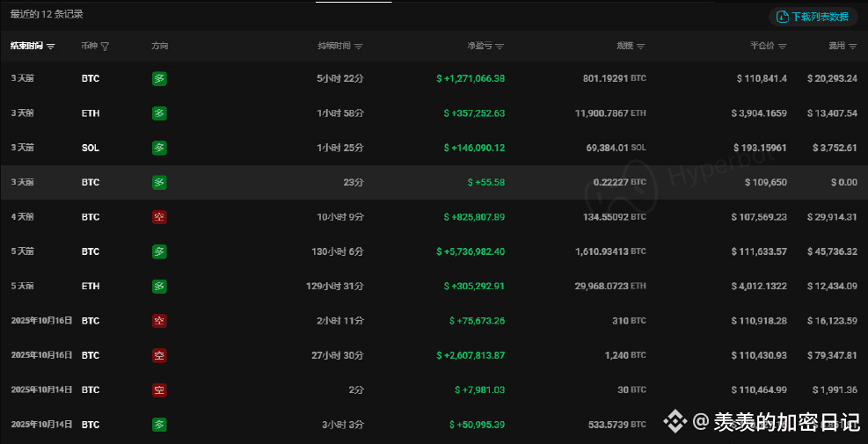The height and width of the screenshot is (444, 868).
Task: Click the coin column header label
Action: [89, 46]
